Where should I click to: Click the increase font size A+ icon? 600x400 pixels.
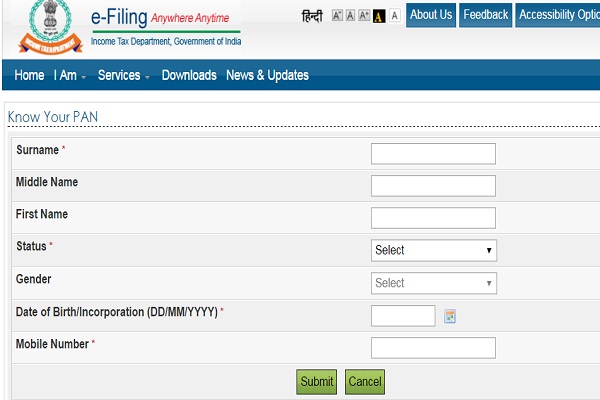[x=364, y=16]
